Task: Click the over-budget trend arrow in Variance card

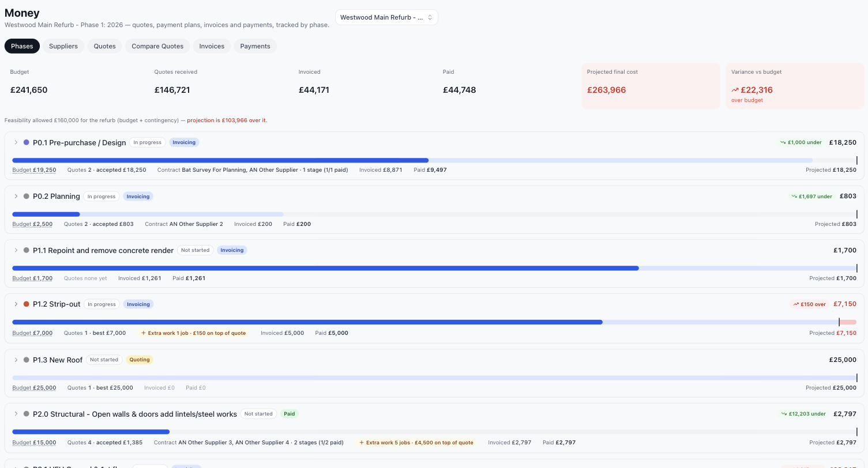Action: coord(735,90)
